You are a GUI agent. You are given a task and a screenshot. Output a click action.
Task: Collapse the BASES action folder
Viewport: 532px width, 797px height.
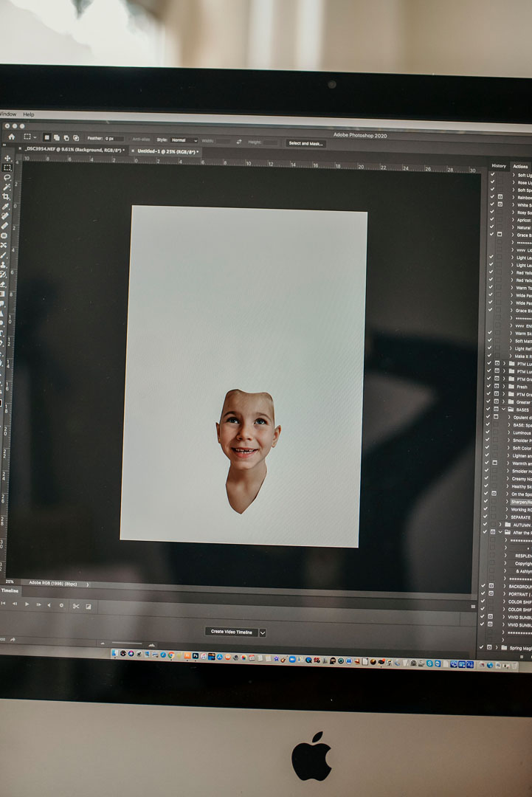(504, 410)
